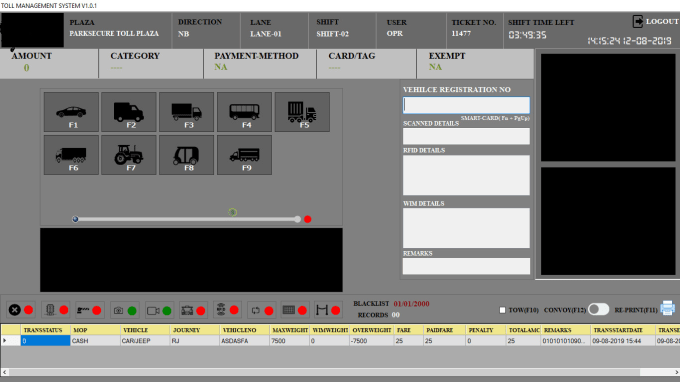
Task: Click the lower black camera feed panel
Action: 608,221
